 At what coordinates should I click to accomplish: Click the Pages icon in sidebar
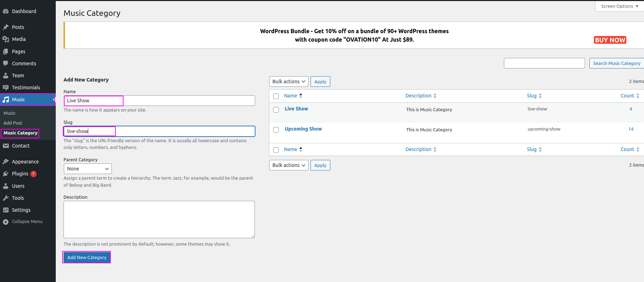(6, 52)
